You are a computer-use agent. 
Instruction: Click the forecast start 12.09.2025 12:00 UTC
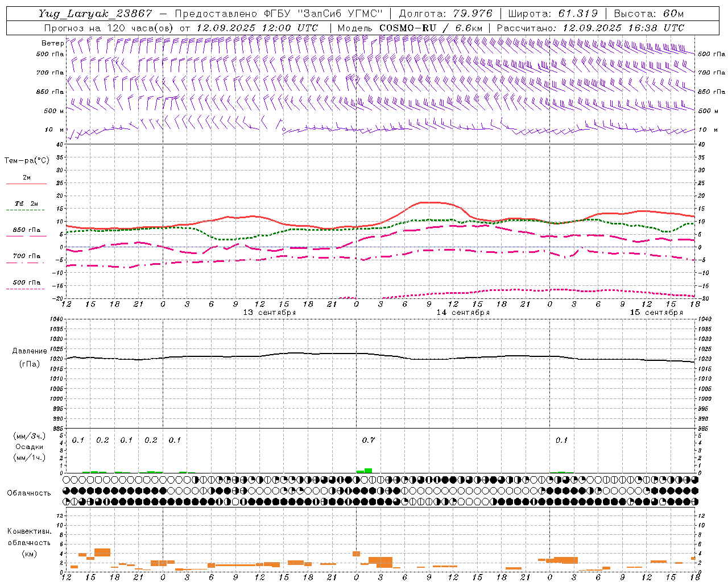pos(257,28)
